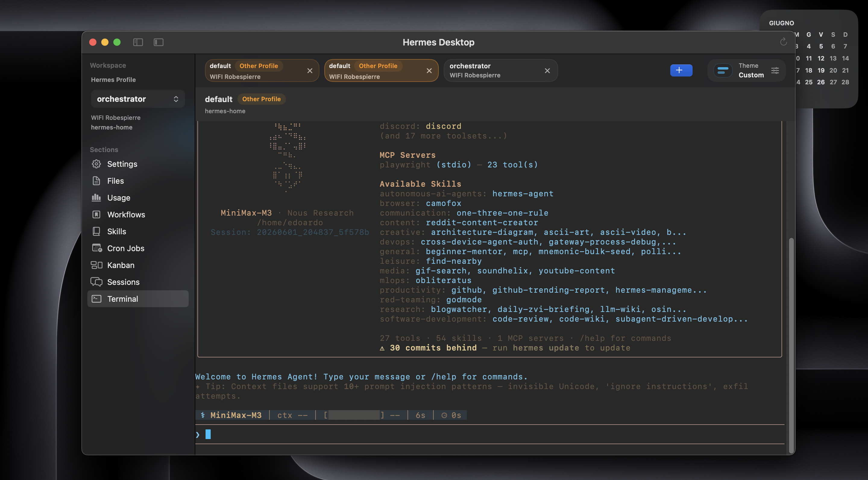Click 'find-nearby' leisure skill text

click(454, 261)
